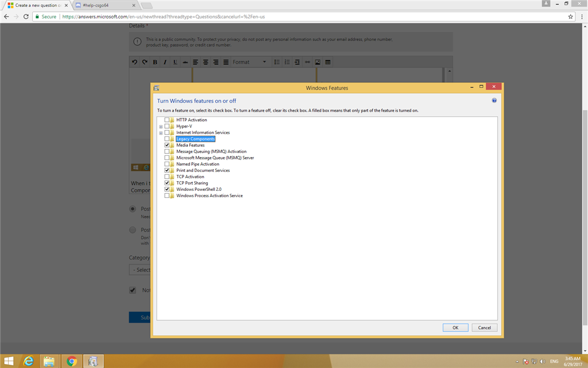Toggle Bold formatting in the editor
This screenshot has width=588, height=368.
155,62
